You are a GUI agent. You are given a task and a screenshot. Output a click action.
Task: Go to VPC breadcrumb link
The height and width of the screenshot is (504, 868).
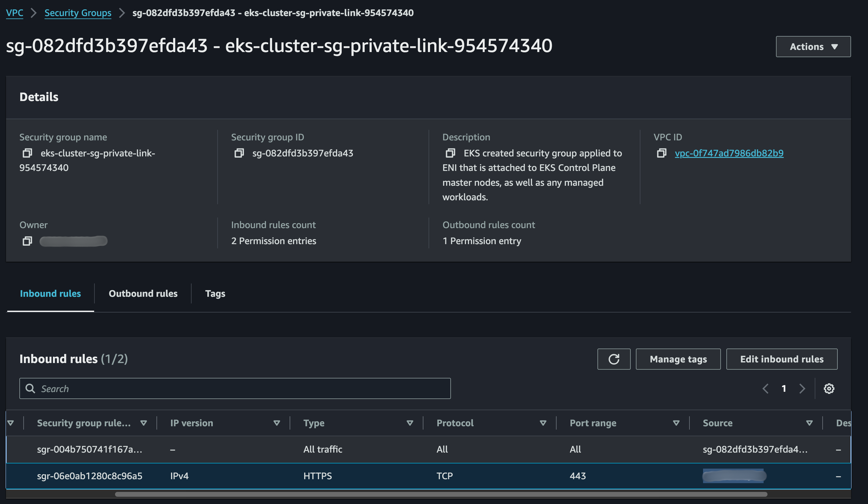15,13
